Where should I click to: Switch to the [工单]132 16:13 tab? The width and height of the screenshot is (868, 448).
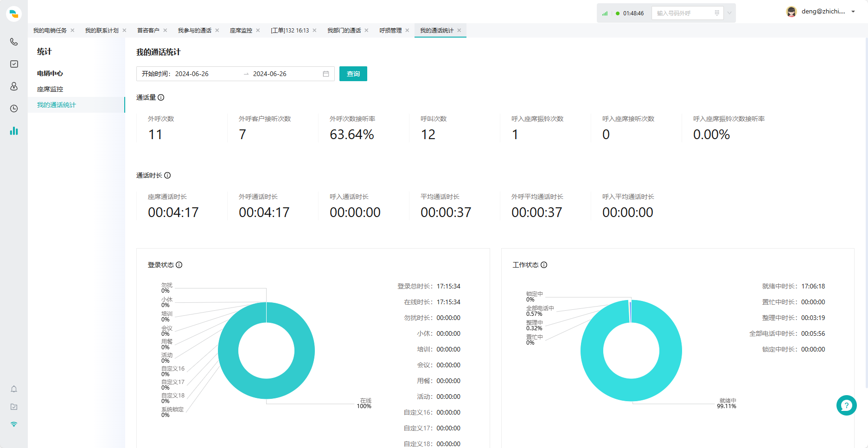pos(290,31)
